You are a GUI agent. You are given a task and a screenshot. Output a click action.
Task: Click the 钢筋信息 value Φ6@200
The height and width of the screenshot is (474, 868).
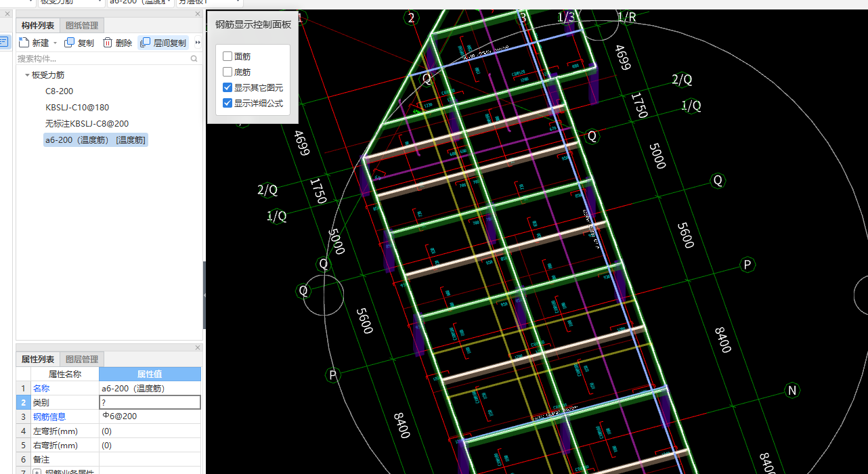150,416
